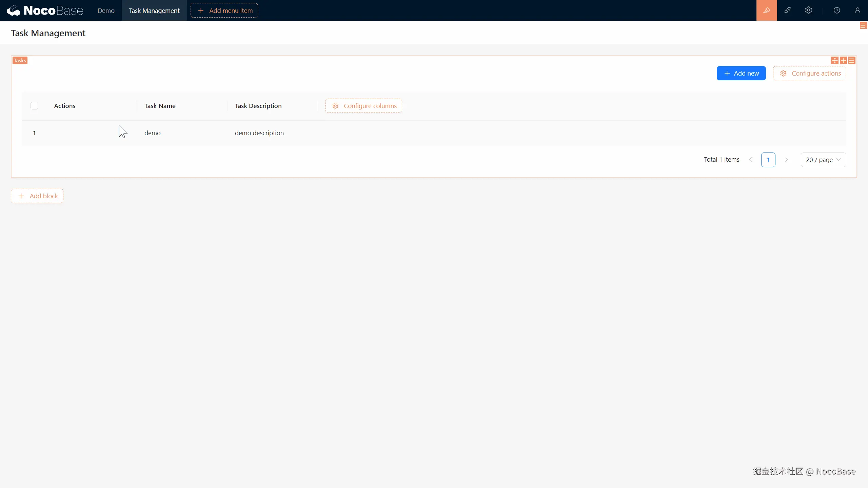868x488 pixels.
Task: Click the Tasks block drag-move handle icon
Action: pos(835,60)
